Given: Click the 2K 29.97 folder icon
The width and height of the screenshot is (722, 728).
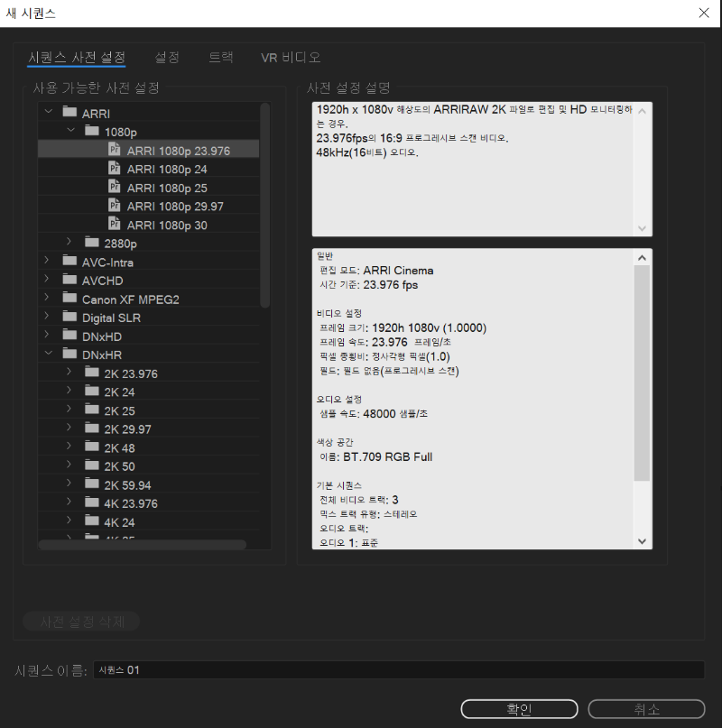Looking at the screenshot, I should coord(92,428).
